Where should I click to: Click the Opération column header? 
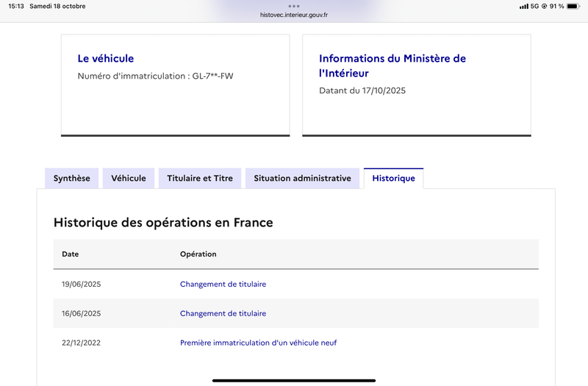(x=198, y=254)
